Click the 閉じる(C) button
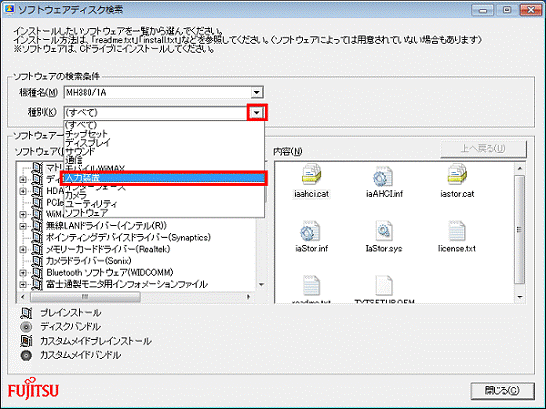 click(502, 391)
